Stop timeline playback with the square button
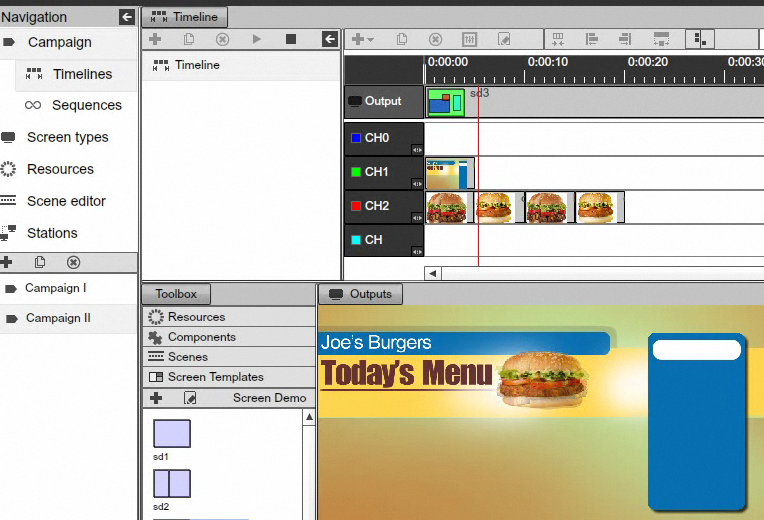The width and height of the screenshot is (764, 520). [x=291, y=39]
